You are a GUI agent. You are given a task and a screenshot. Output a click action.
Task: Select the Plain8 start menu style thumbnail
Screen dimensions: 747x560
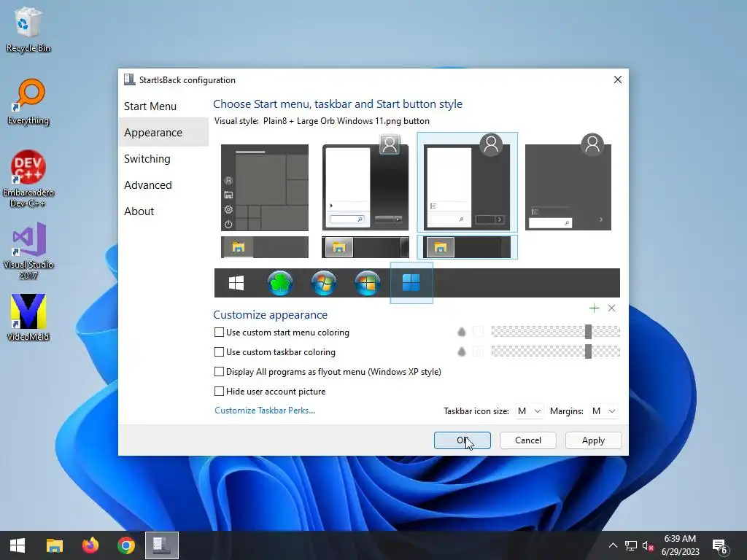[467, 182]
